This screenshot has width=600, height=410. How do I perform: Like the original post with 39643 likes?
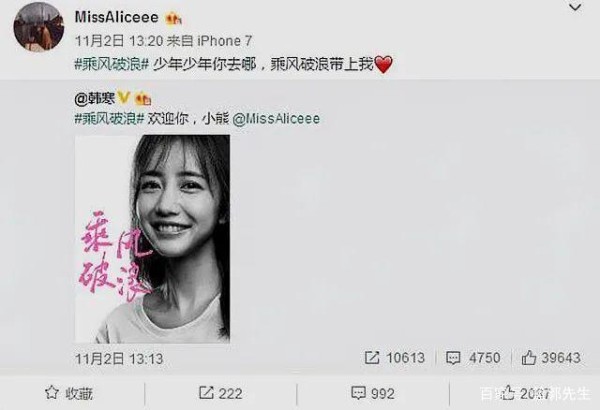click(x=551, y=358)
